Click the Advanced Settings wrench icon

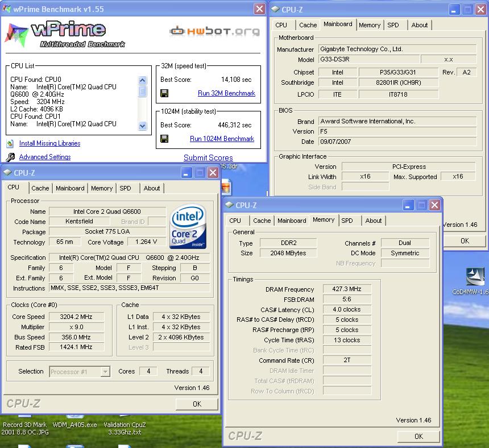(x=10, y=157)
